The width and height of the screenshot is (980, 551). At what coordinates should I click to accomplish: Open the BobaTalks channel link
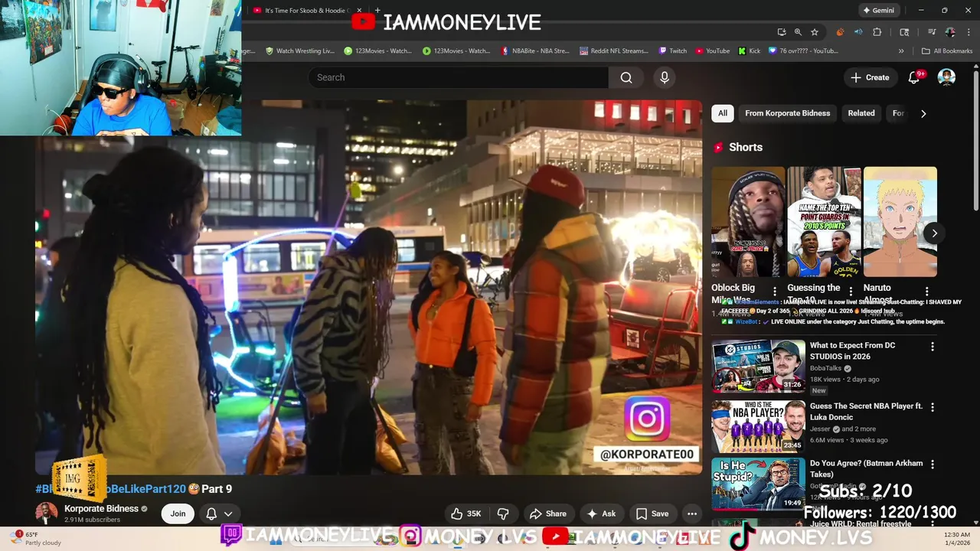tap(825, 368)
